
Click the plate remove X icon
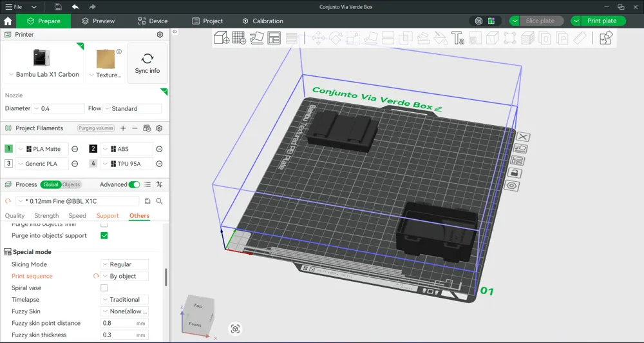click(x=523, y=137)
